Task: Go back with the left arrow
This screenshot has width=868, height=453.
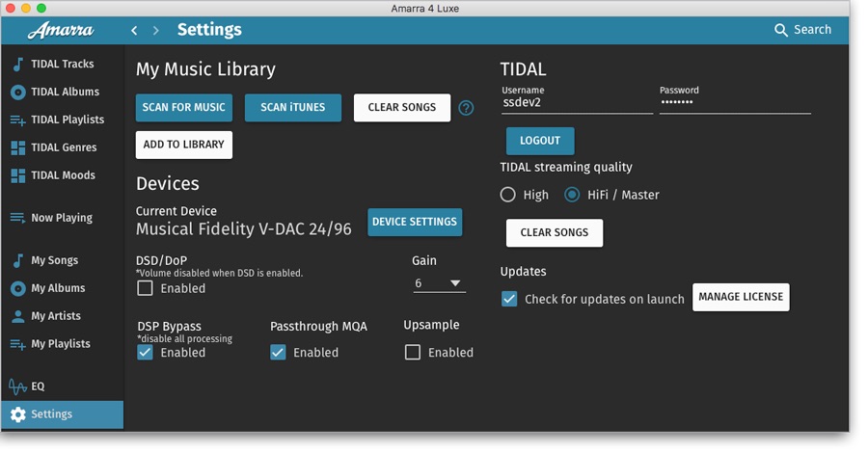Action: tap(135, 31)
